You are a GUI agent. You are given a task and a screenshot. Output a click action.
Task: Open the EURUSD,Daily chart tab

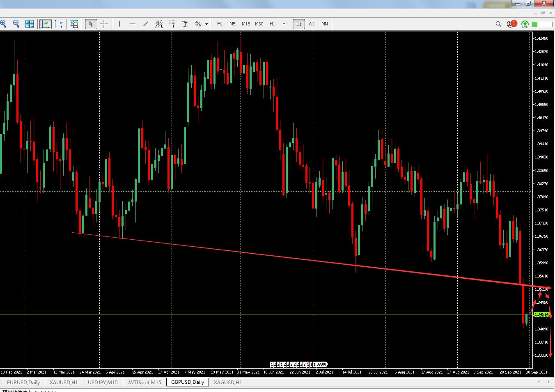[23, 382]
